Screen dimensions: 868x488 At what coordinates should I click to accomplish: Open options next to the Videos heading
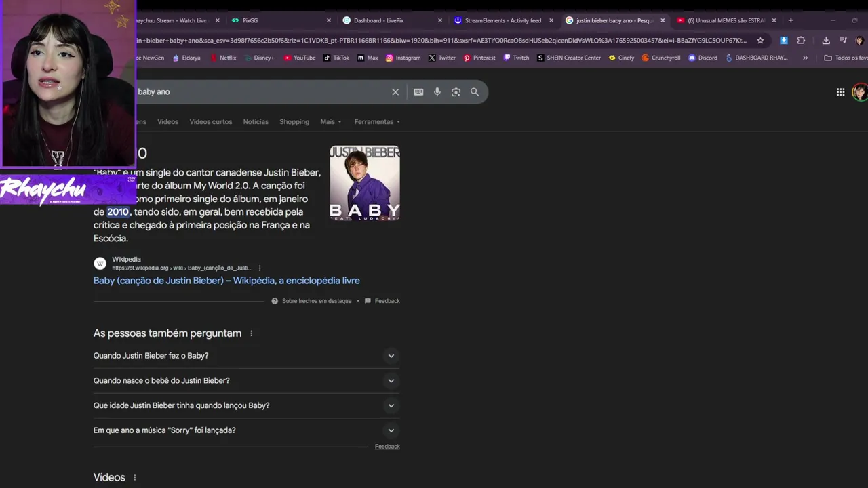click(x=134, y=478)
